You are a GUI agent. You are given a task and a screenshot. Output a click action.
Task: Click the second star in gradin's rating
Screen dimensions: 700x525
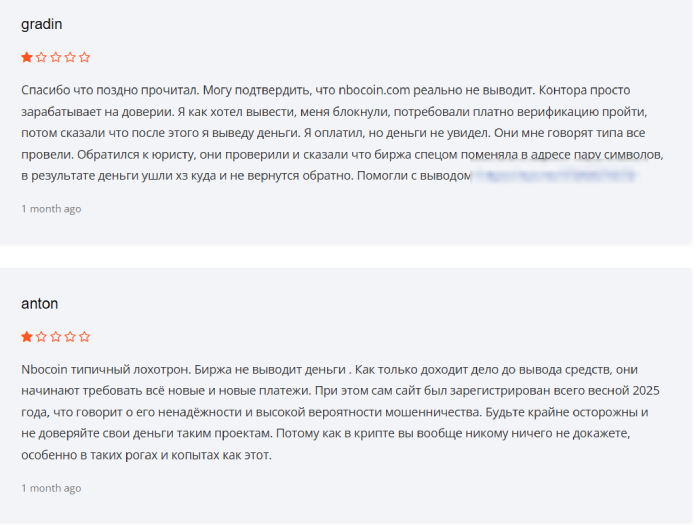tap(41, 57)
